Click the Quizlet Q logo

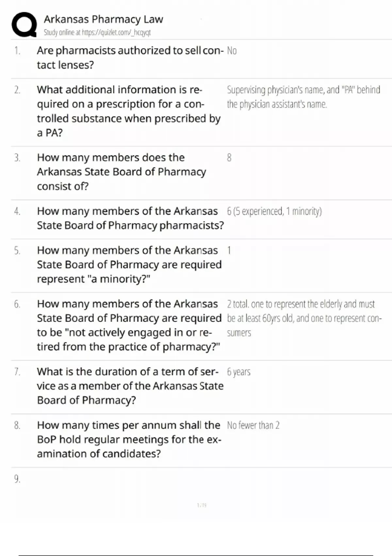24,25
